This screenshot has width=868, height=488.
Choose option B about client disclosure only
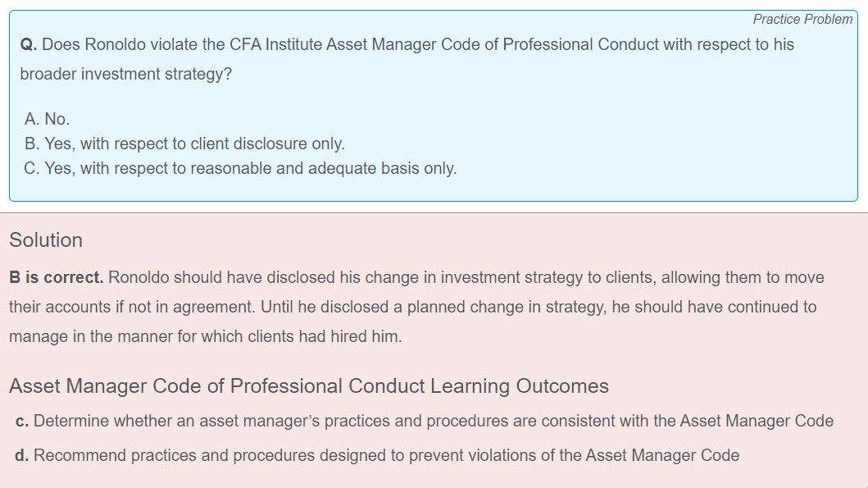click(184, 144)
